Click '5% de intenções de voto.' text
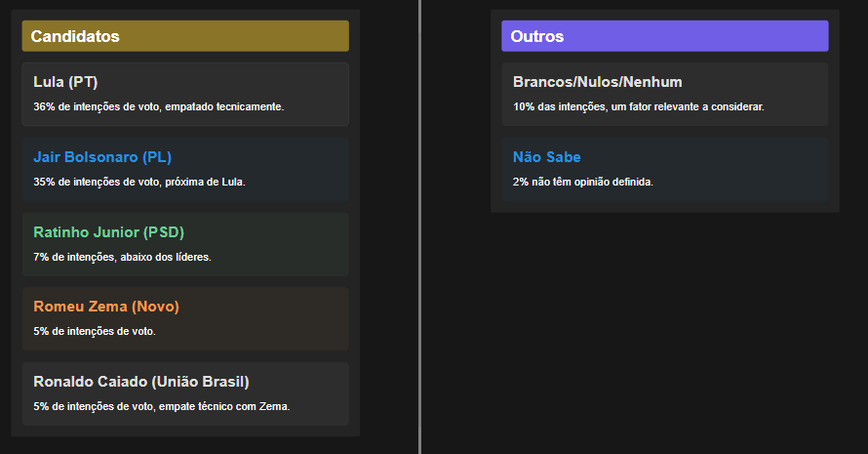Viewport: 868px width, 454px height. click(x=95, y=332)
